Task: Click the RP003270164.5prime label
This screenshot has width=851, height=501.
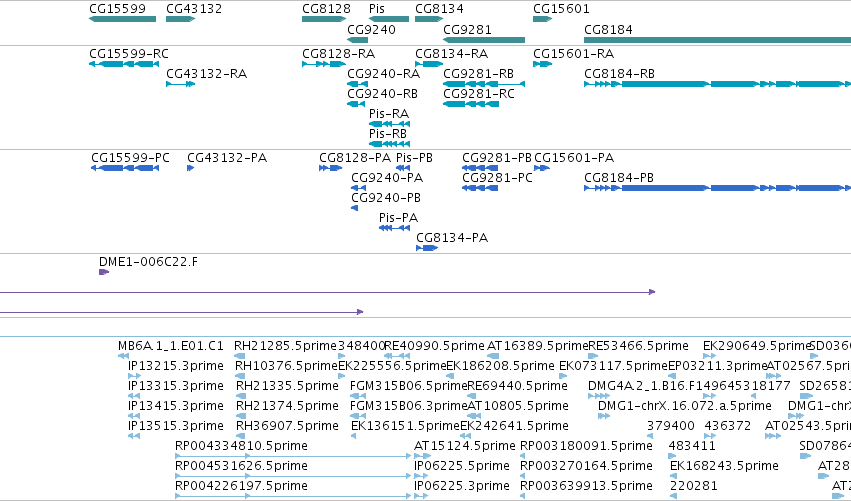Action: coord(586,466)
